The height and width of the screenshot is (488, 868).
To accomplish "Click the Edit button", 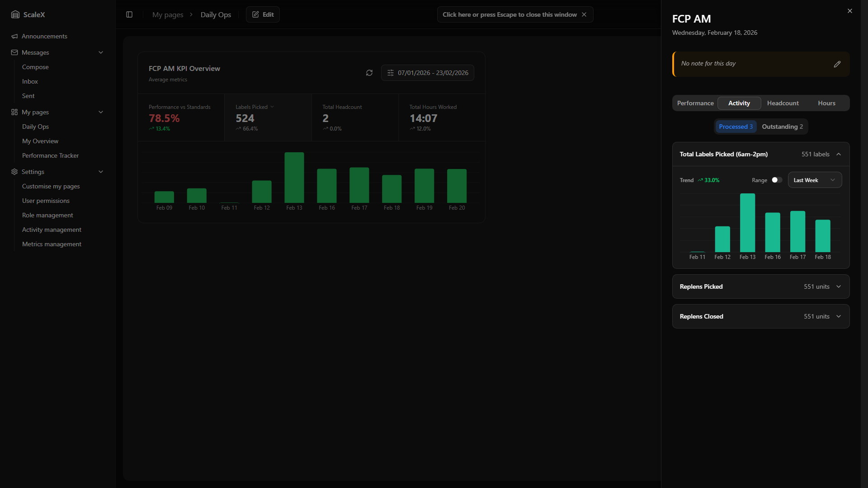I will [263, 14].
